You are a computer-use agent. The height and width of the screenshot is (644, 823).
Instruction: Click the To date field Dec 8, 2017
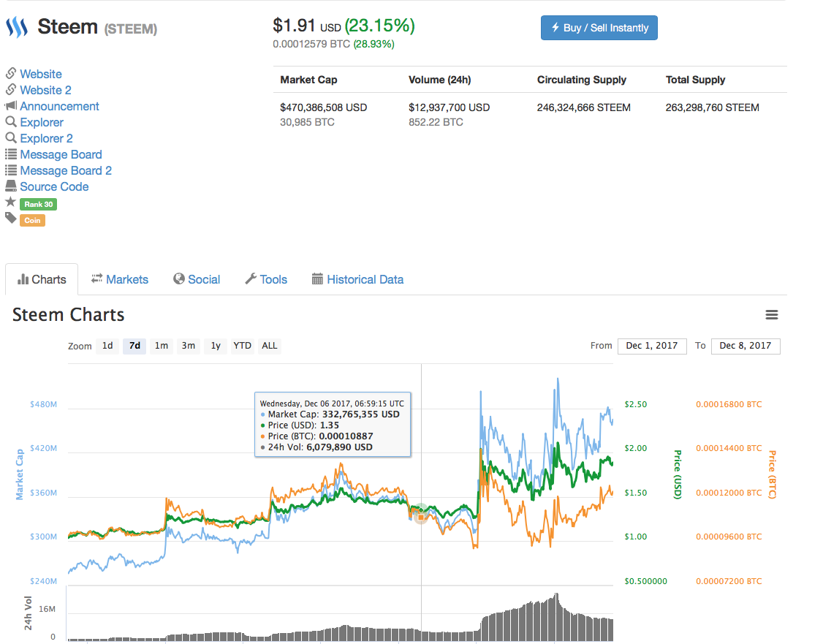pos(746,346)
